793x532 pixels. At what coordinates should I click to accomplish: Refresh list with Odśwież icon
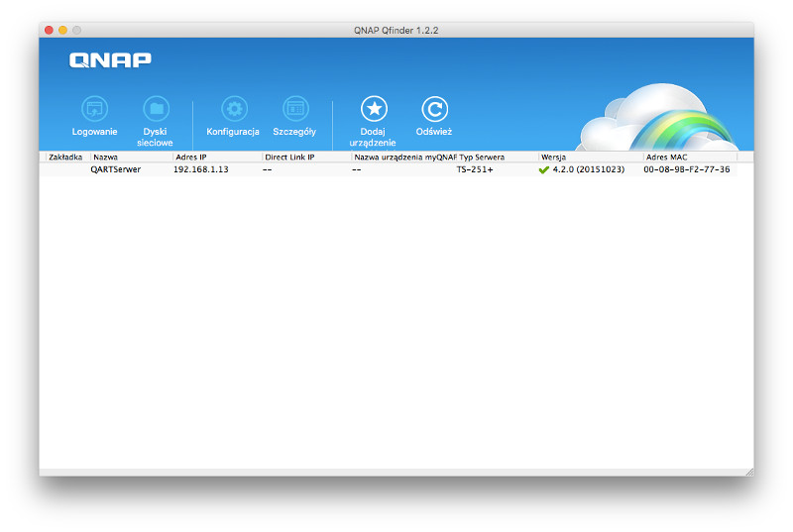pyautogui.click(x=434, y=109)
